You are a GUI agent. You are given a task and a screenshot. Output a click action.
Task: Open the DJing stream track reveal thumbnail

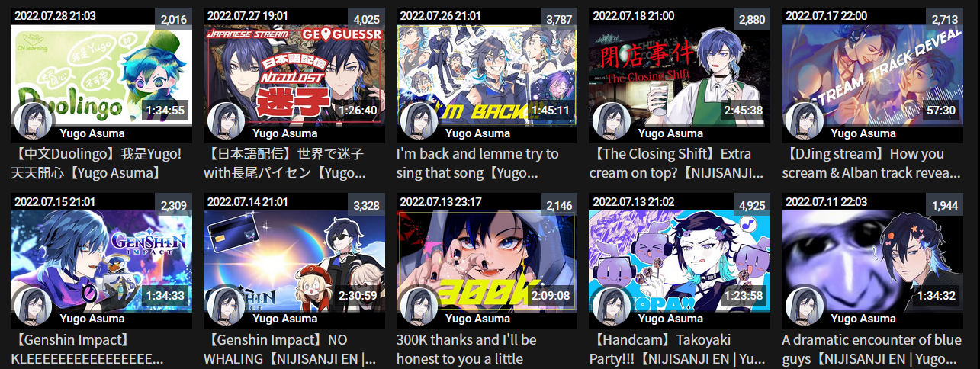tap(872, 72)
